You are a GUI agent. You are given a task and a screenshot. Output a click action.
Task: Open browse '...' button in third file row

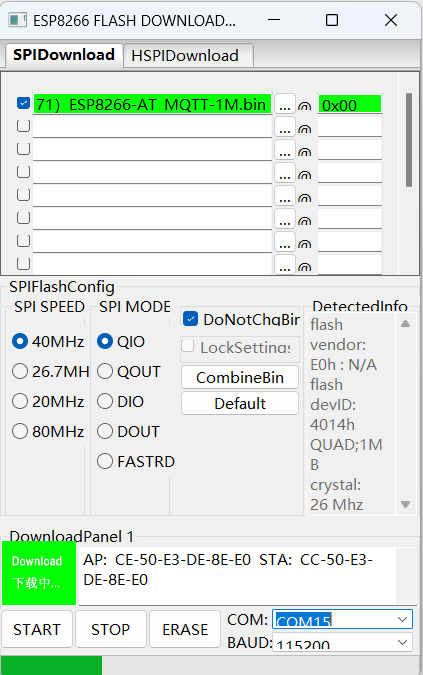tap(284, 150)
